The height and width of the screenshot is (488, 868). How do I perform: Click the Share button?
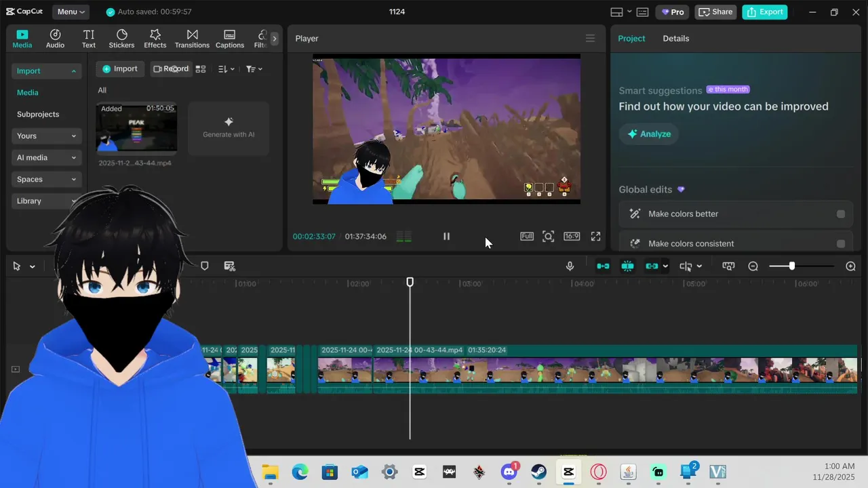click(x=715, y=12)
